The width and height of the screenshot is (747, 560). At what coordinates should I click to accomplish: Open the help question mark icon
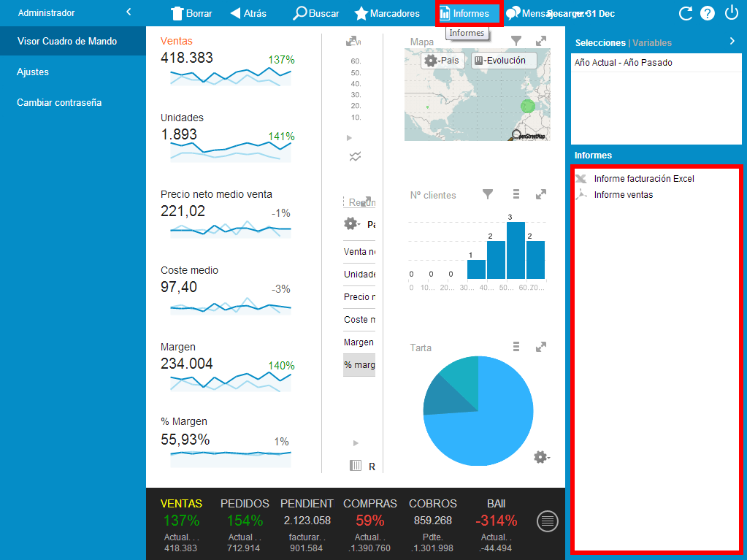coord(708,13)
